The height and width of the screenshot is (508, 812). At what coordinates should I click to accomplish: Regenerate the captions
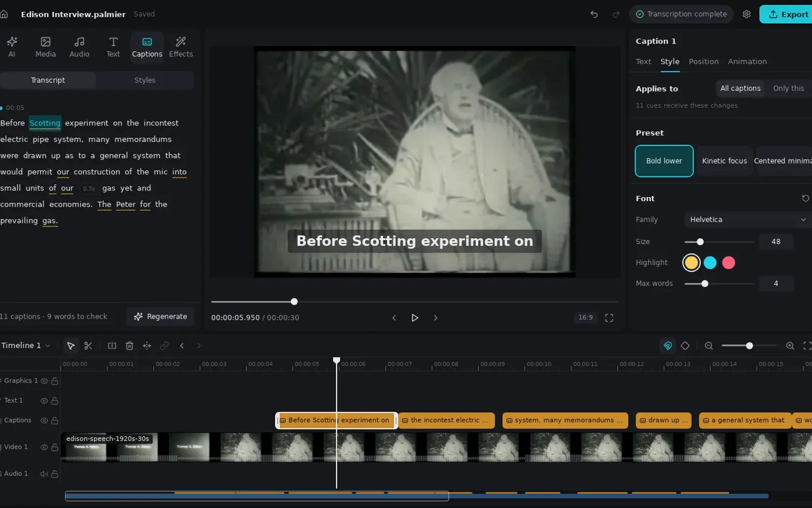click(x=160, y=316)
